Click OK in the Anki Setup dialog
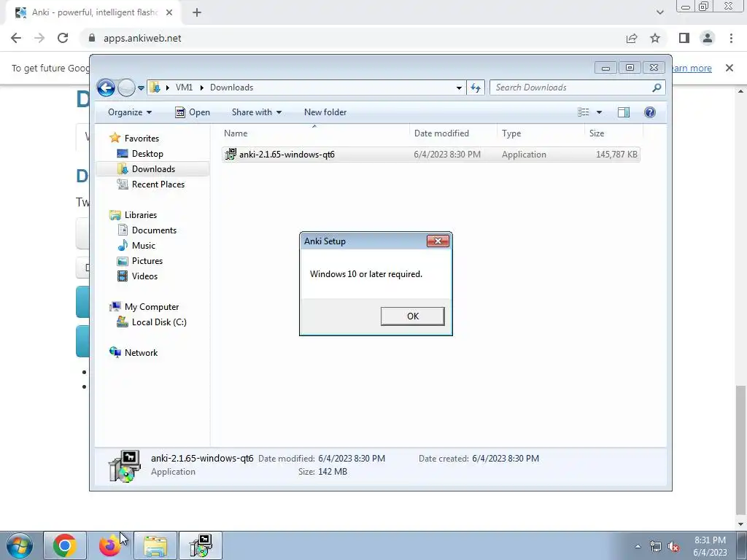Screen dimensions: 747x560 pos(413,316)
